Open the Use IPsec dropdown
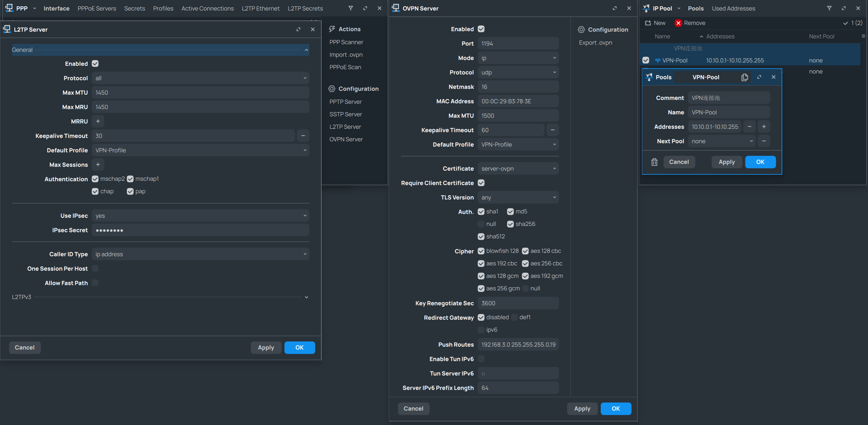The image size is (868, 425). pyautogui.click(x=200, y=215)
